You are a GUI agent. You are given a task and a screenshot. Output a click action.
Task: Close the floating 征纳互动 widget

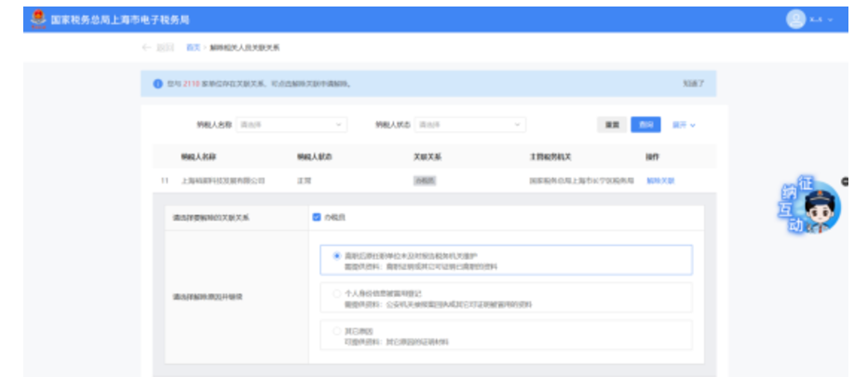point(845,182)
